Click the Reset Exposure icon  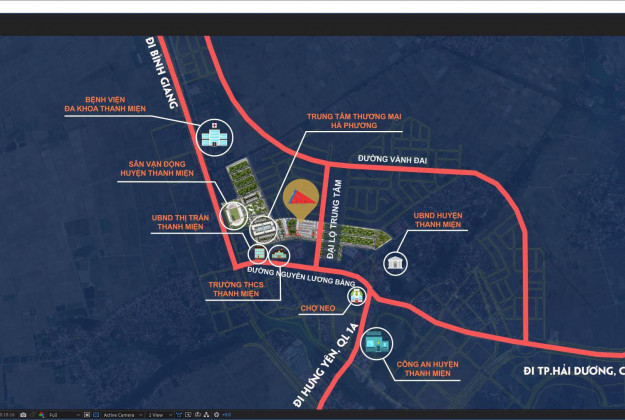[216, 414]
